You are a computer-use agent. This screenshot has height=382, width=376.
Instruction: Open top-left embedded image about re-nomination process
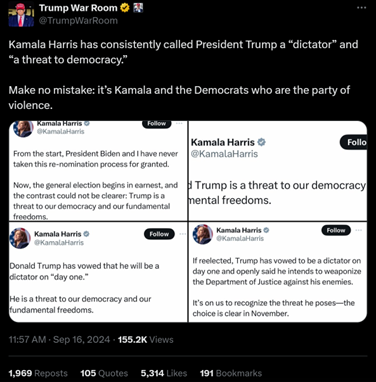click(x=98, y=171)
